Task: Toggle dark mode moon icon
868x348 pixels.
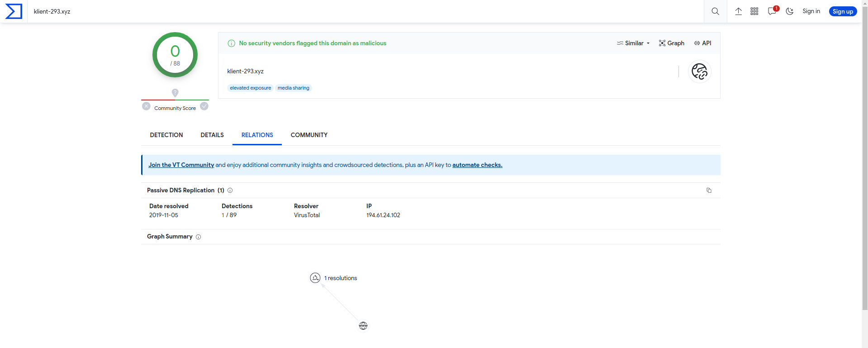Action: [x=790, y=11]
